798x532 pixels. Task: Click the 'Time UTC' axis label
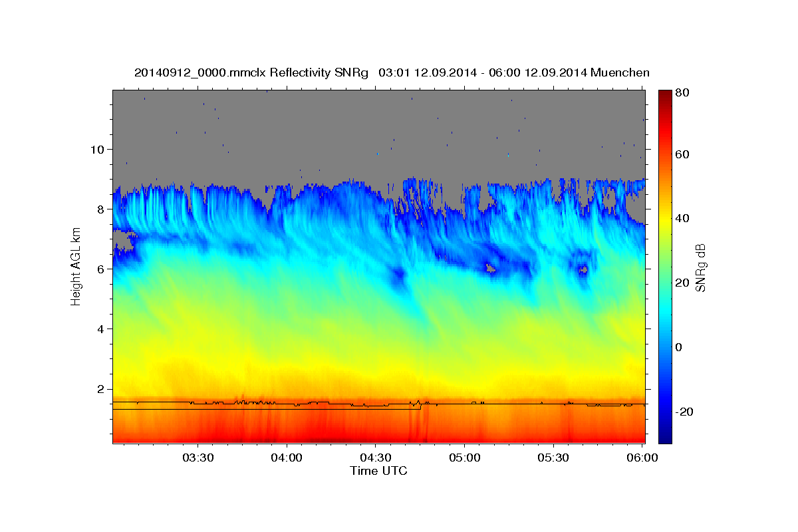[378, 471]
